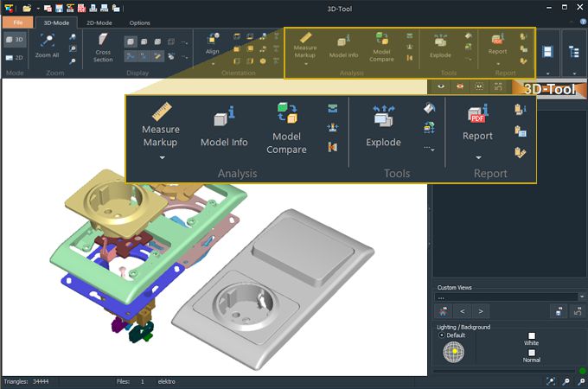
Task: Open the File tab
Action: [18, 22]
